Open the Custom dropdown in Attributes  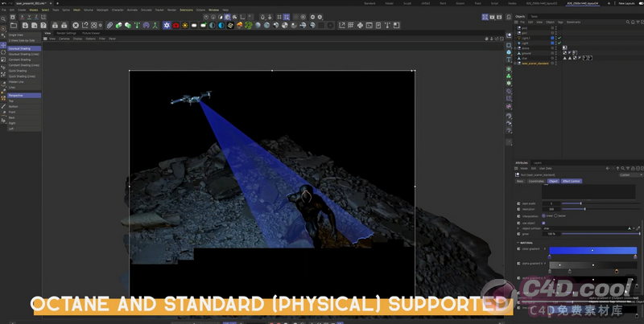(x=631, y=174)
